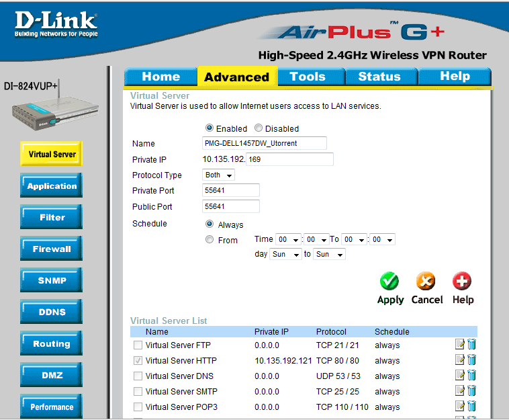The width and height of the screenshot is (509, 420).
Task: Check the Virtual Server DNS checkbox
Action: (138, 376)
